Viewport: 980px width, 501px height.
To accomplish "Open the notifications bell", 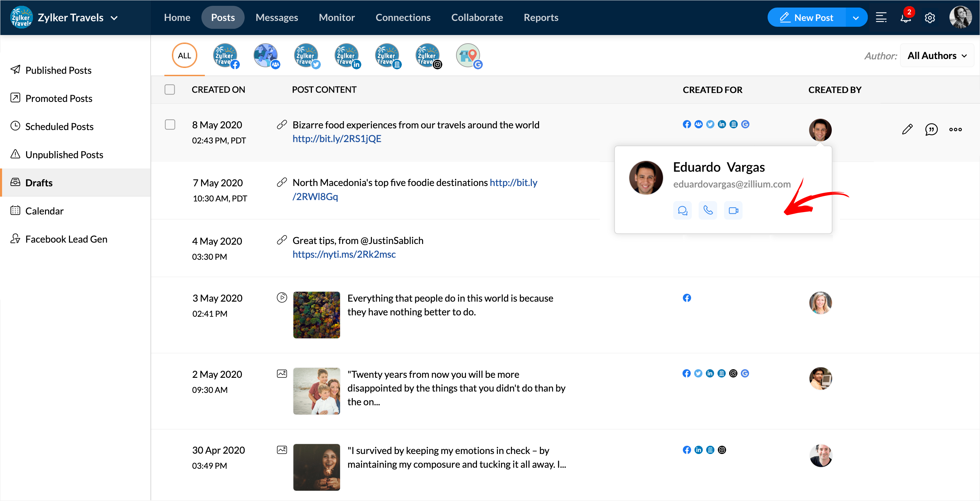I will coord(906,18).
